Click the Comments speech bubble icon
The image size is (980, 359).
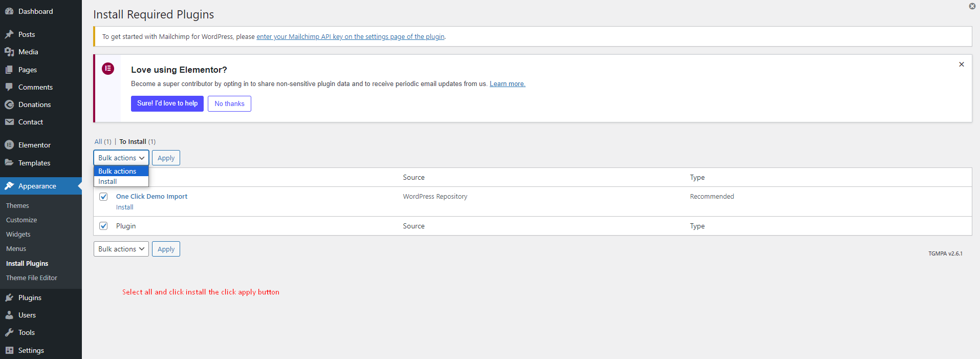(9, 87)
